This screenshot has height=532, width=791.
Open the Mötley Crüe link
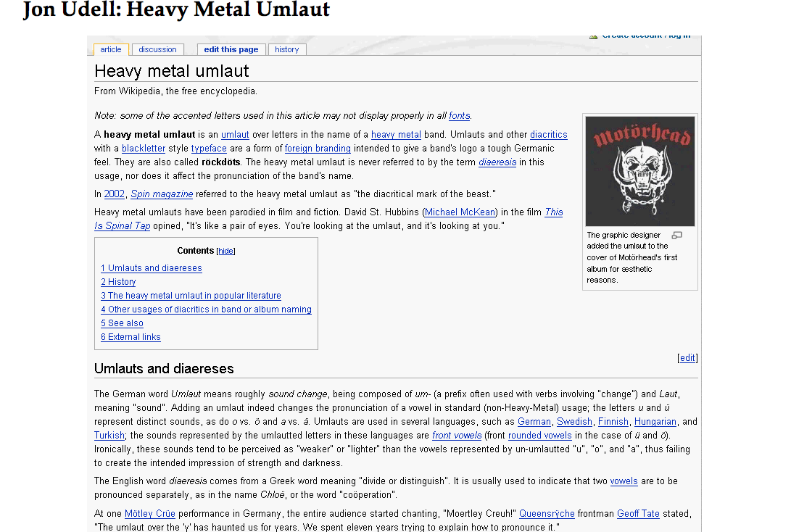[x=150, y=514]
